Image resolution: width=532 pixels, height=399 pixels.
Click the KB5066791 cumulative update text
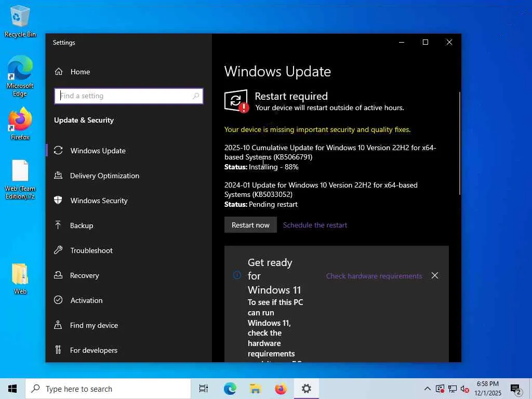click(x=330, y=152)
